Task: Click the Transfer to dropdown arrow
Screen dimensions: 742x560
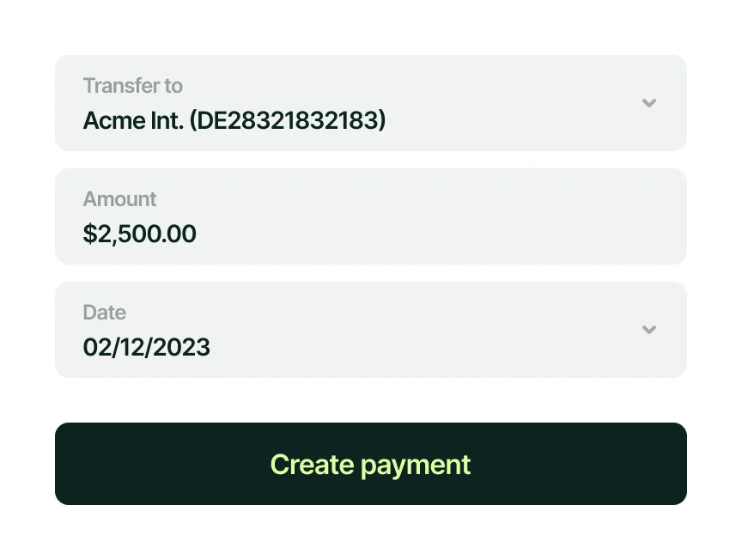Action: pyautogui.click(x=649, y=103)
